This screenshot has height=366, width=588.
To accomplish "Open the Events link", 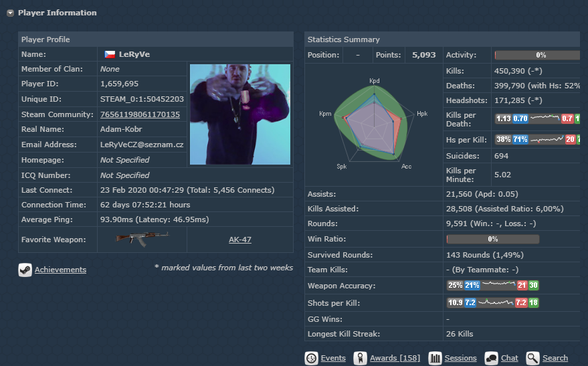I will coord(333,358).
